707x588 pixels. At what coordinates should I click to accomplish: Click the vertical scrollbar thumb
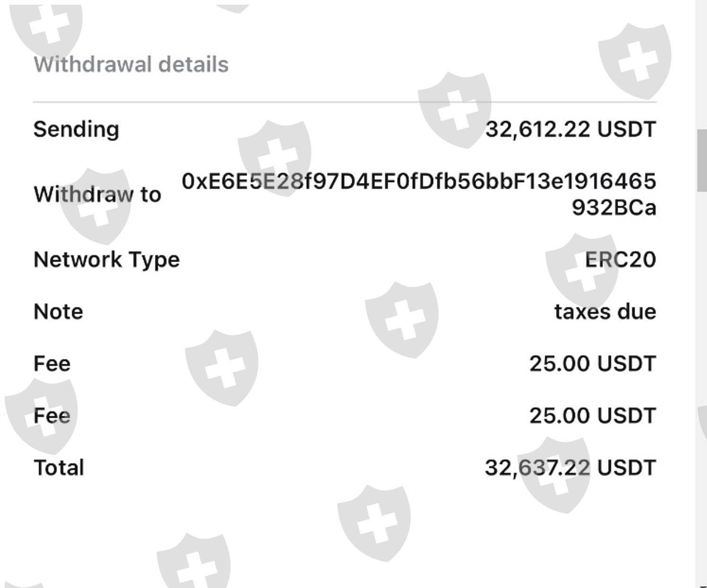pyautogui.click(x=701, y=160)
